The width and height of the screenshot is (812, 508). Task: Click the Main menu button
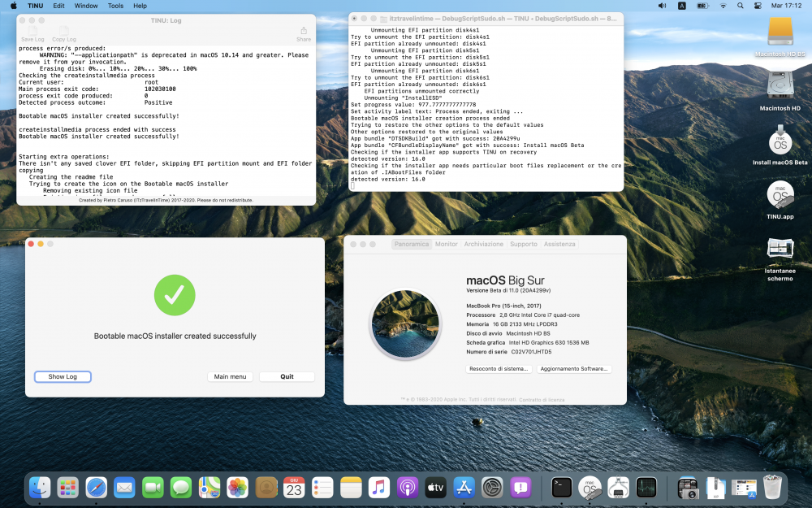point(230,377)
